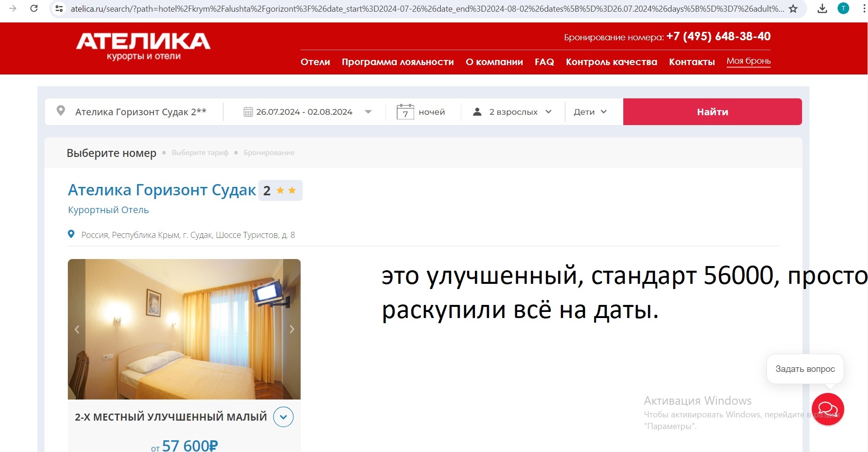Open Контакты menu item
The height and width of the screenshot is (452, 868).
tap(692, 62)
